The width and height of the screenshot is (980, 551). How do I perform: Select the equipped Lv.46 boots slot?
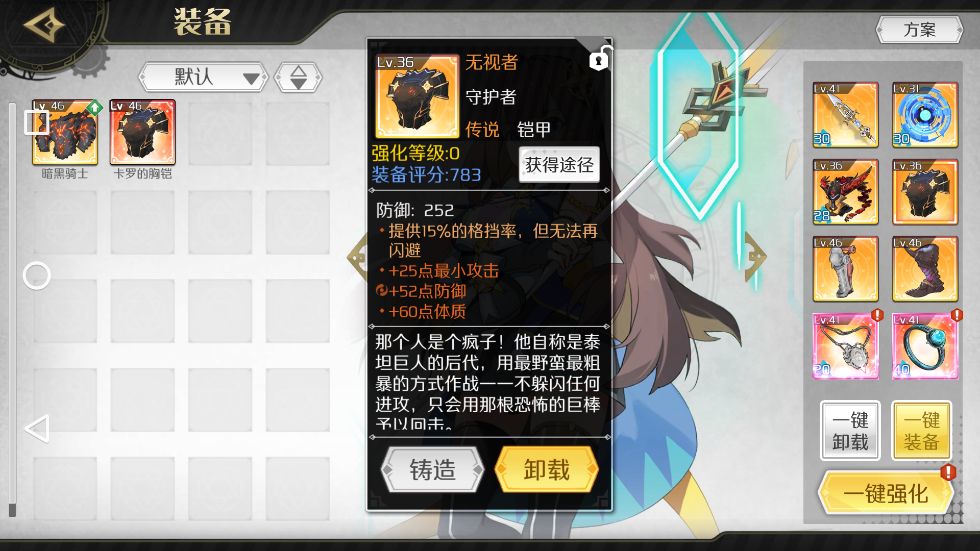pyautogui.click(x=925, y=269)
